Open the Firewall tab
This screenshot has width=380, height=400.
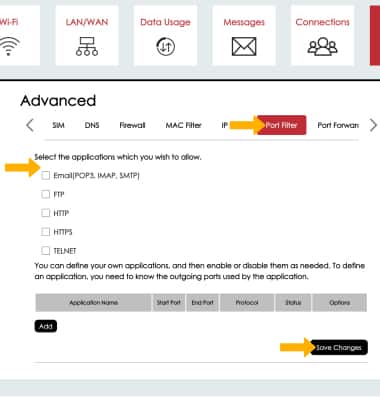pyautogui.click(x=132, y=125)
